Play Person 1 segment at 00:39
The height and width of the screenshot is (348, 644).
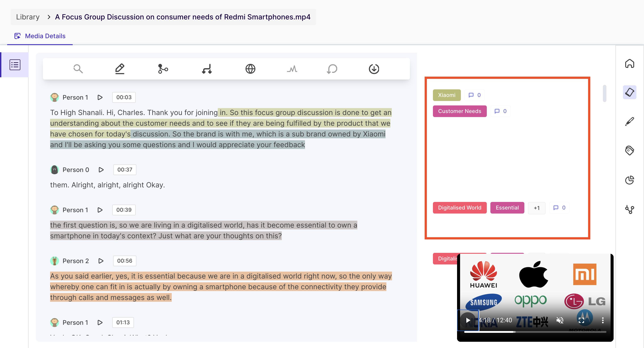coord(100,210)
